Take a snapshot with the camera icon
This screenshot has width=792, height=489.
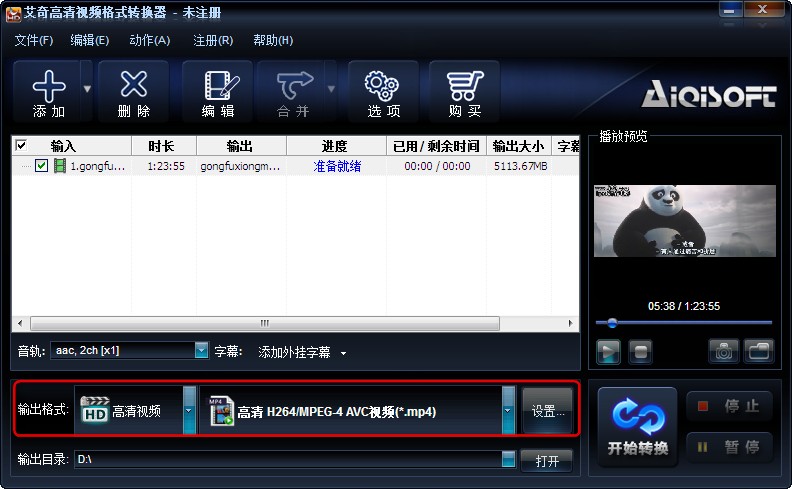pos(723,351)
